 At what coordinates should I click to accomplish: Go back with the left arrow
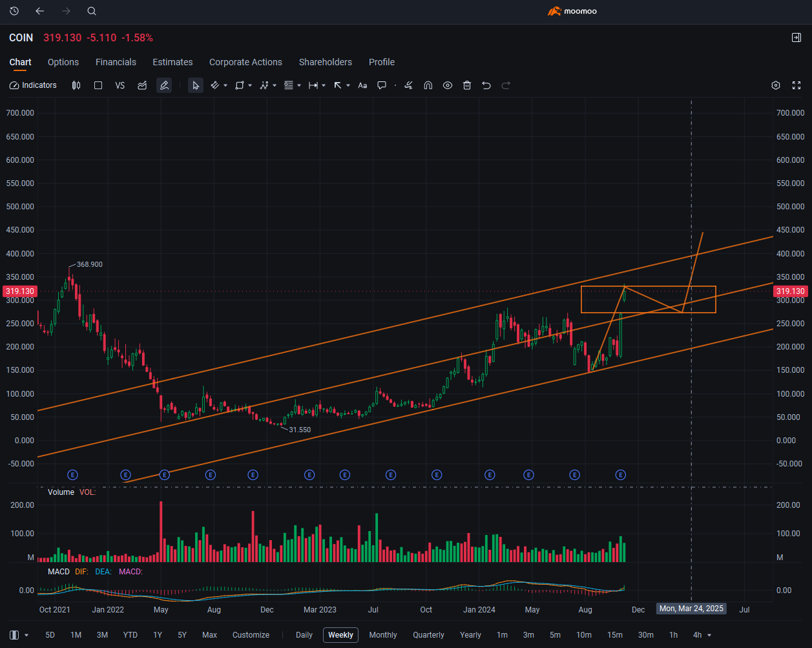click(x=40, y=11)
